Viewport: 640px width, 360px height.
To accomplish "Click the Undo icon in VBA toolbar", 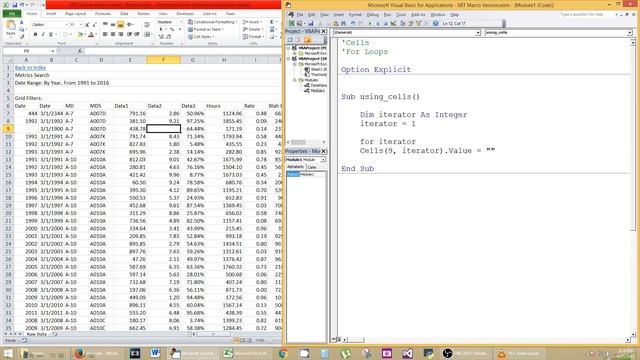I will click(x=353, y=23).
